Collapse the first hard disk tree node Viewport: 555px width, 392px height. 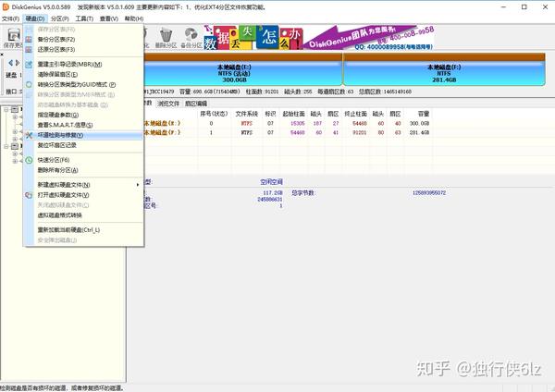(6, 110)
